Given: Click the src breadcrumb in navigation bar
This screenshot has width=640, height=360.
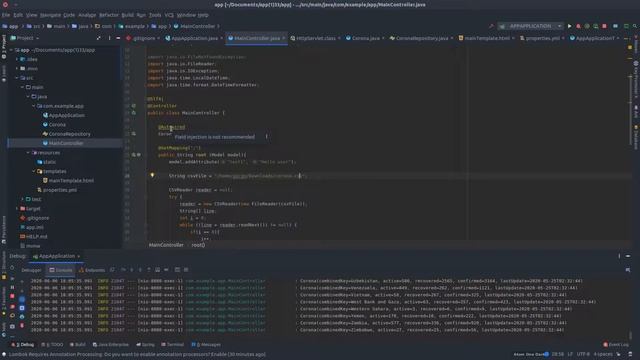Looking at the screenshot, I should pyautogui.click(x=33, y=26).
